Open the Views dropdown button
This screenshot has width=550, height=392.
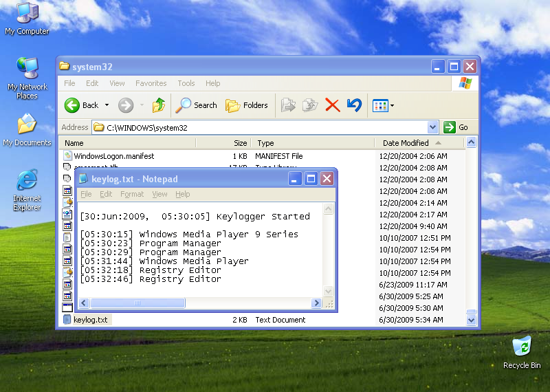click(383, 105)
